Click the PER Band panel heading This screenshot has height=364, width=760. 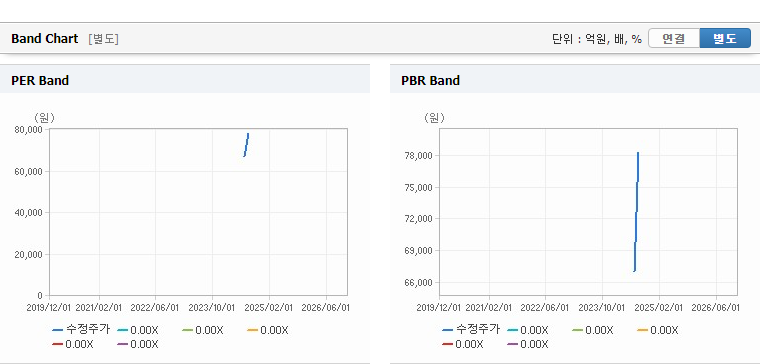[x=40, y=80]
